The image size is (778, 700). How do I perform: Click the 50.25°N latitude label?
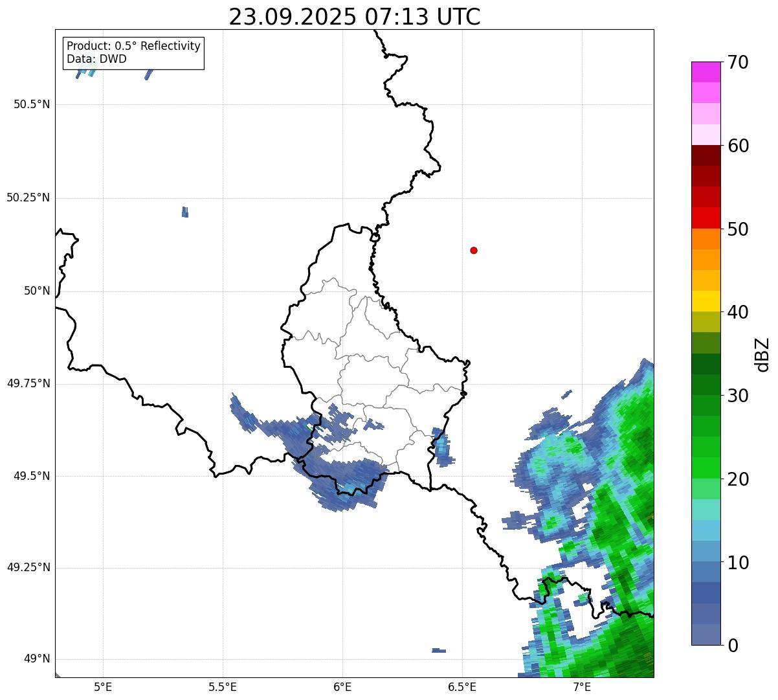click(x=28, y=198)
